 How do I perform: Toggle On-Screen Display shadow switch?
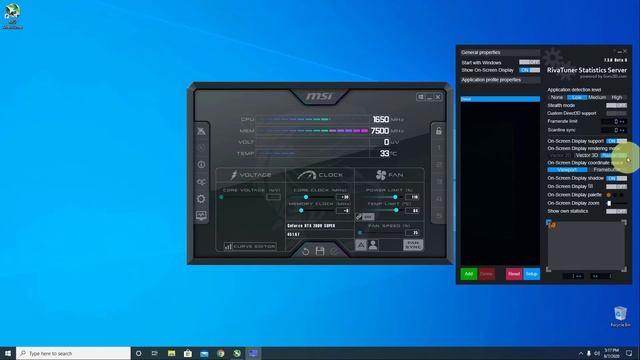tap(616, 178)
